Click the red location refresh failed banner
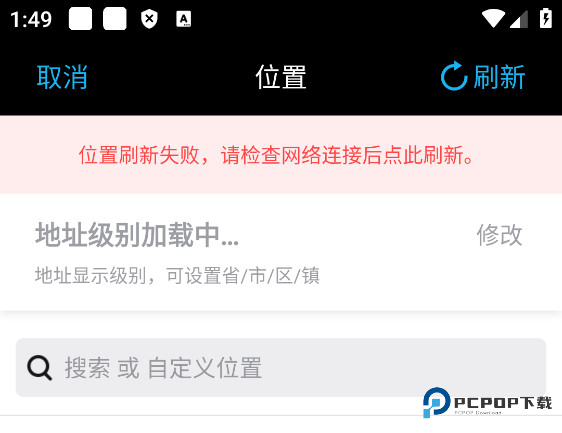 pyautogui.click(x=281, y=155)
